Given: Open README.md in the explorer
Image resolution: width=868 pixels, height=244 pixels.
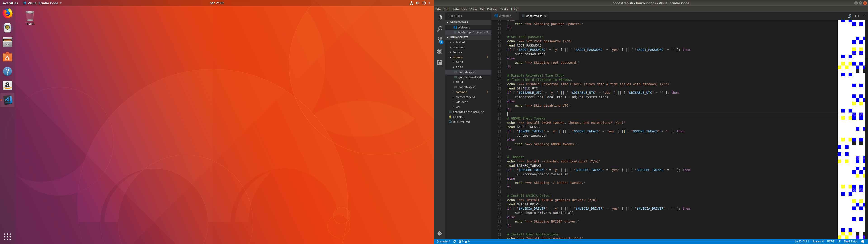Looking at the screenshot, I should (468, 122).
